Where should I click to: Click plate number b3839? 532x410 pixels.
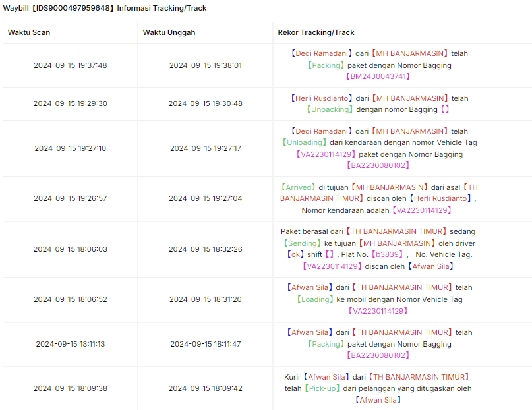pos(387,254)
